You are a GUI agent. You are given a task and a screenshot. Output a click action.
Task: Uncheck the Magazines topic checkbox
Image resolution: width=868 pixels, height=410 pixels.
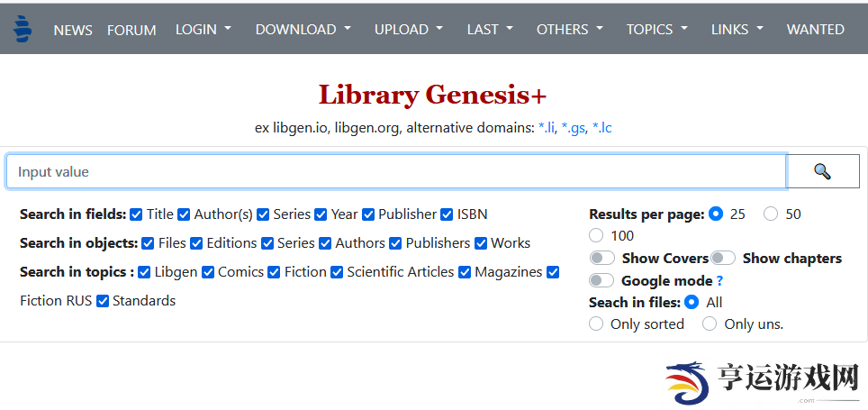click(465, 272)
